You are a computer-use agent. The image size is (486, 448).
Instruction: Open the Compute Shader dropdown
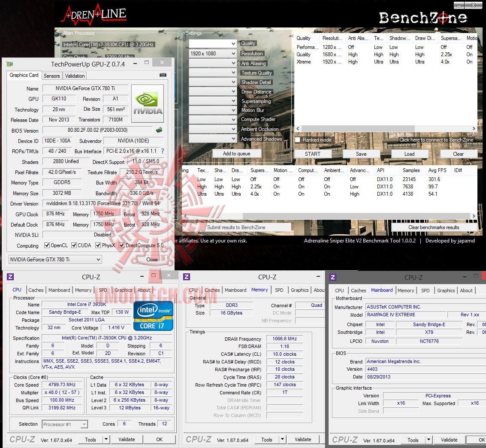[213, 119]
